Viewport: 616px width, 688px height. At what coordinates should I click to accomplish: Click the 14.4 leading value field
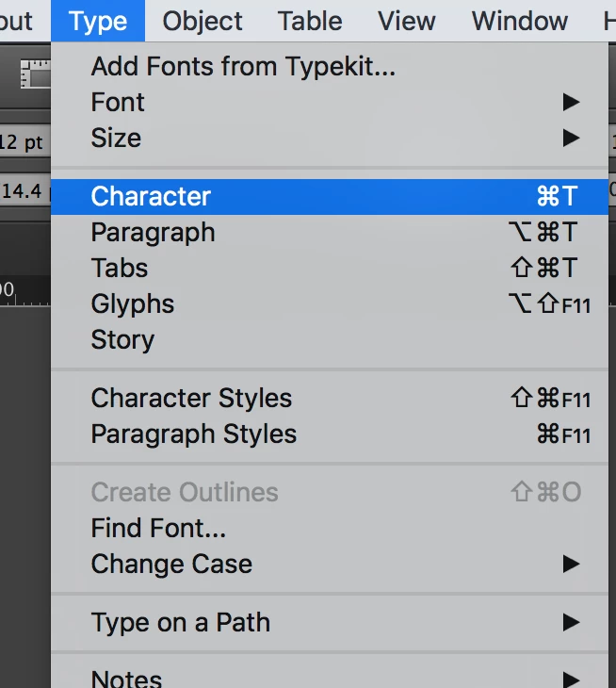24,191
